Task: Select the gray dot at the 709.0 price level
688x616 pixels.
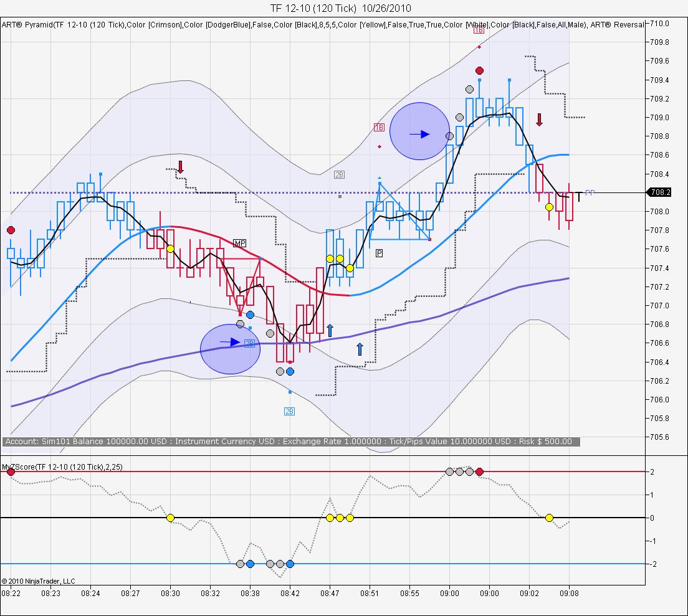Action: coord(459,118)
